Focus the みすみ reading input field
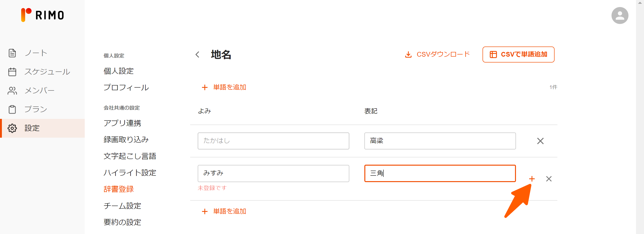644x234 pixels. coord(273,173)
